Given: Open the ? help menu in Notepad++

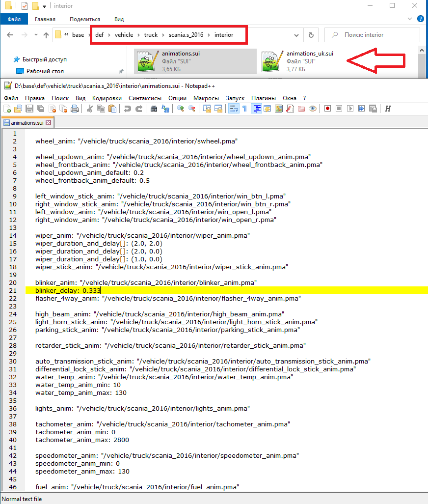Looking at the screenshot, I should point(304,98).
